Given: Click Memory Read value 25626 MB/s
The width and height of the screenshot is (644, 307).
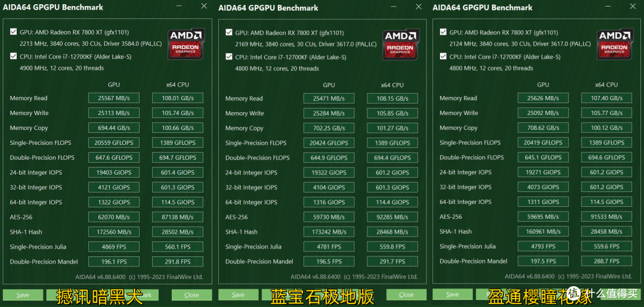Looking at the screenshot, I should pyautogui.click(x=543, y=98).
